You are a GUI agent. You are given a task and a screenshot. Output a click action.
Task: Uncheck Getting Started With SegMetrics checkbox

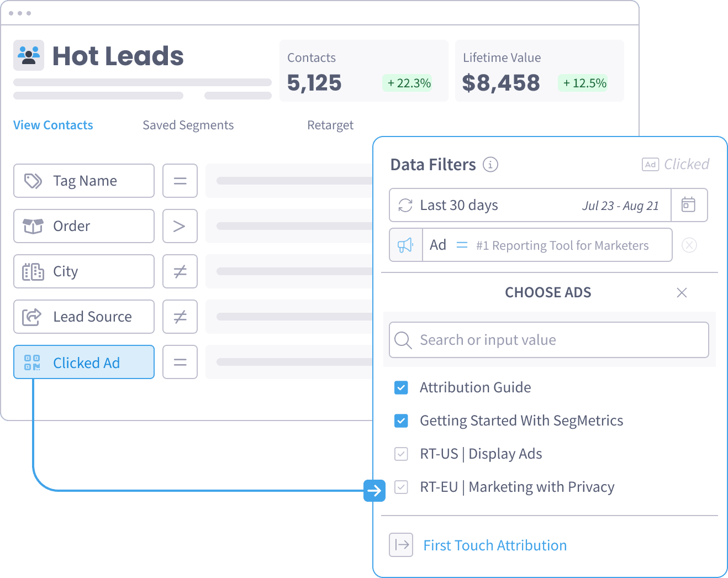402,421
